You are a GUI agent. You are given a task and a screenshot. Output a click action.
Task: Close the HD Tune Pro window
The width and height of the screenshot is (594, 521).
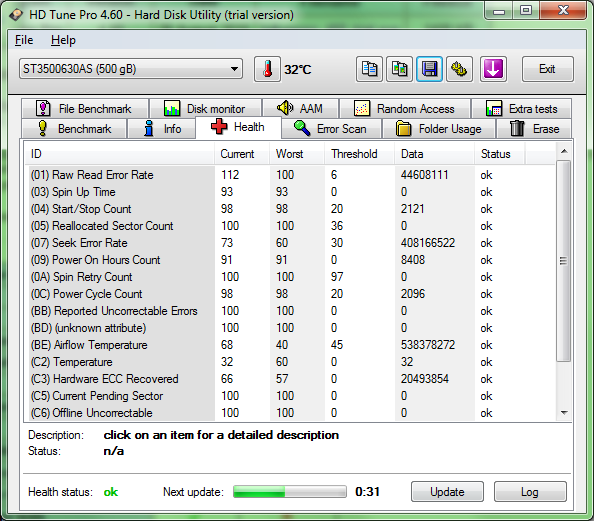(x=563, y=11)
